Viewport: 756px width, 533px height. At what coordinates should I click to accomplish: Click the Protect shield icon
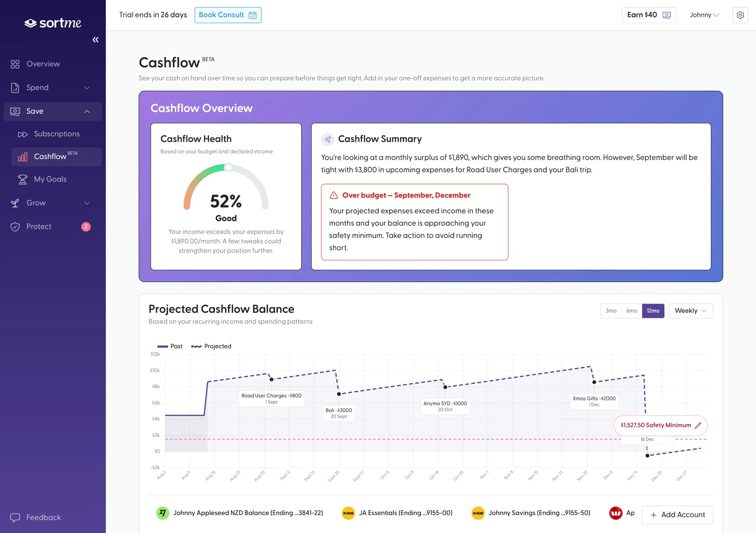coord(15,227)
